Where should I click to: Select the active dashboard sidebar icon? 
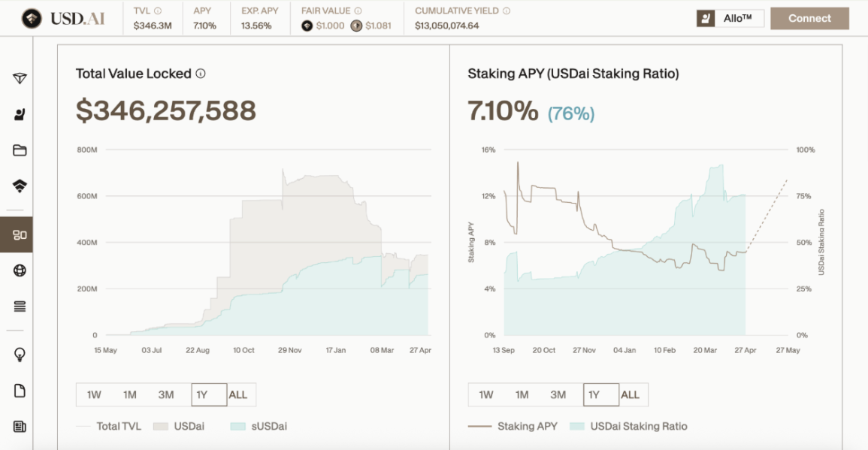click(20, 235)
